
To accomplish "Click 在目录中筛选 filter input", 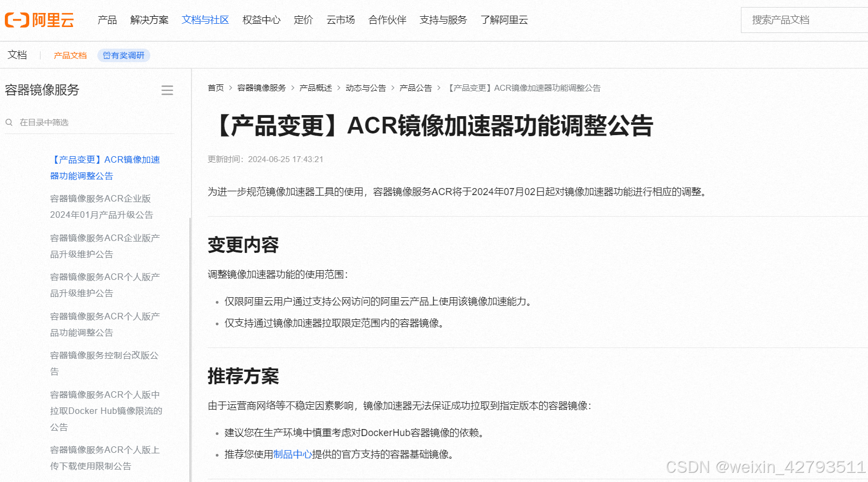I will (90, 123).
